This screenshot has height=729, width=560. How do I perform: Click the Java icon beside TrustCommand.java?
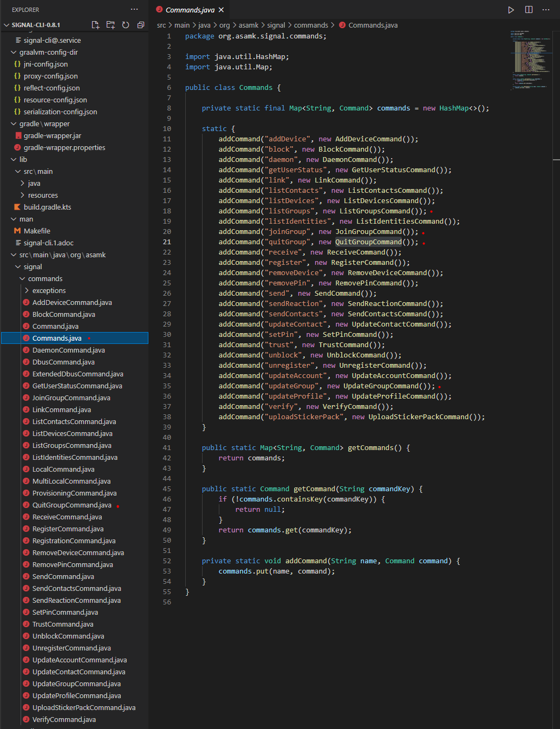26,624
